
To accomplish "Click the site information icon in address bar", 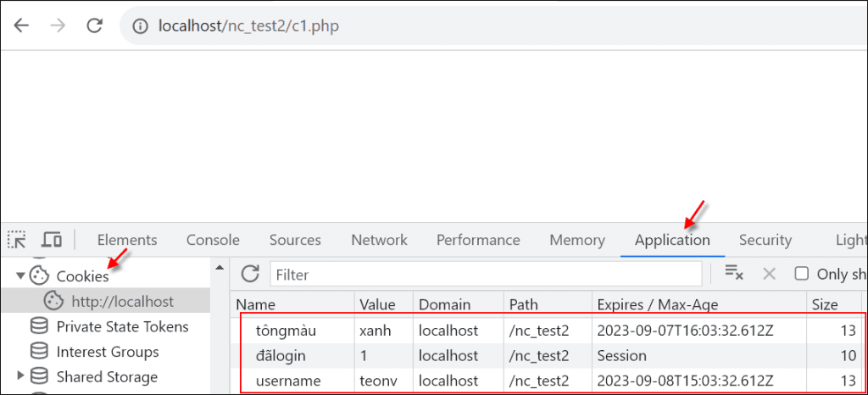I will pos(142,26).
